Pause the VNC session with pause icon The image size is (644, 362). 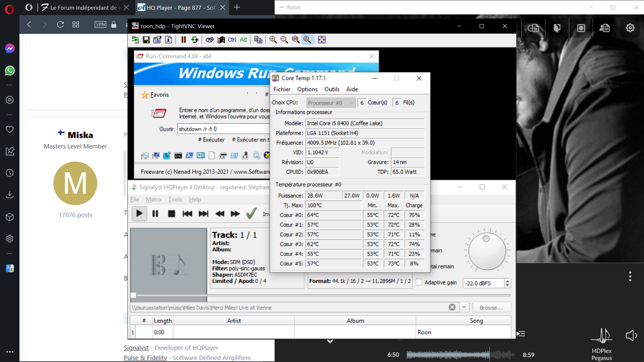tap(183, 40)
